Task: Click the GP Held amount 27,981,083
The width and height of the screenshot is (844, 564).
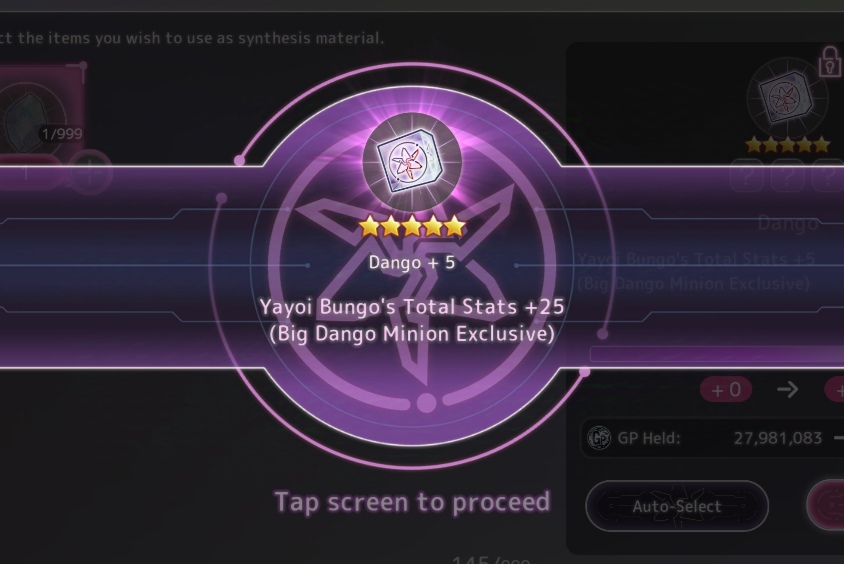Action: pos(778,438)
